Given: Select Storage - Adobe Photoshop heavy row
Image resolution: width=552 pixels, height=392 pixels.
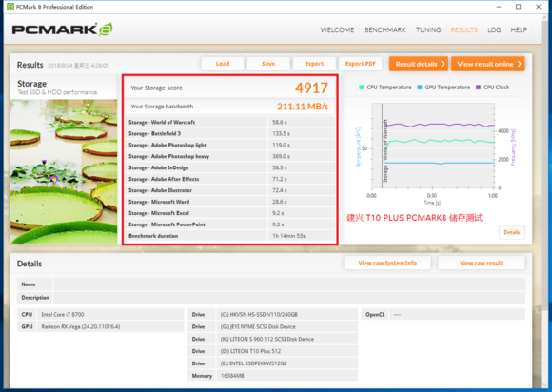Looking at the screenshot, I should 230,156.
